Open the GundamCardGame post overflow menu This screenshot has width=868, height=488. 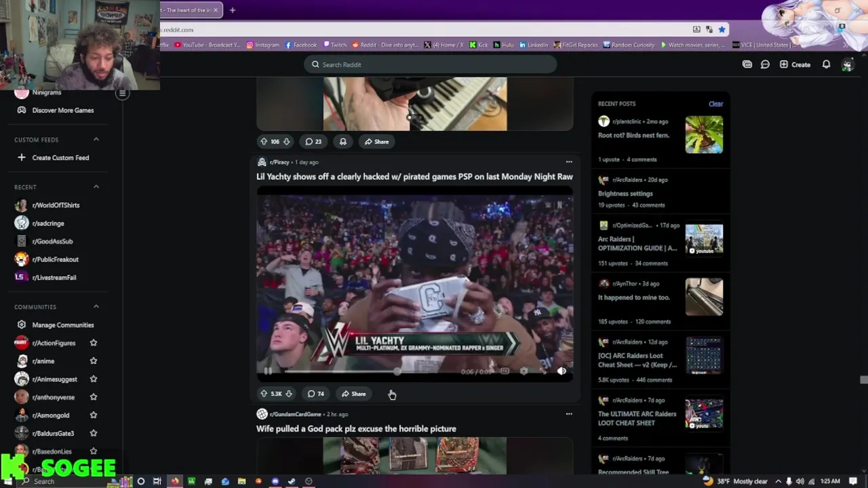tap(569, 414)
